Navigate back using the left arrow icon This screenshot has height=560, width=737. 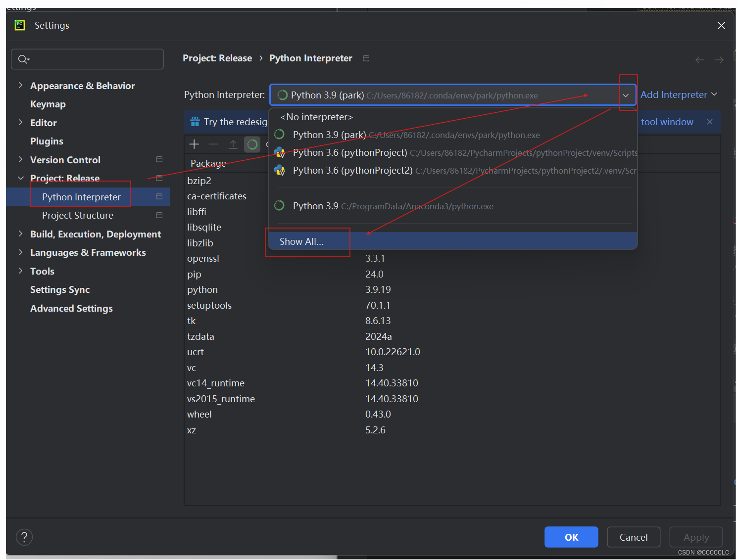[699, 59]
